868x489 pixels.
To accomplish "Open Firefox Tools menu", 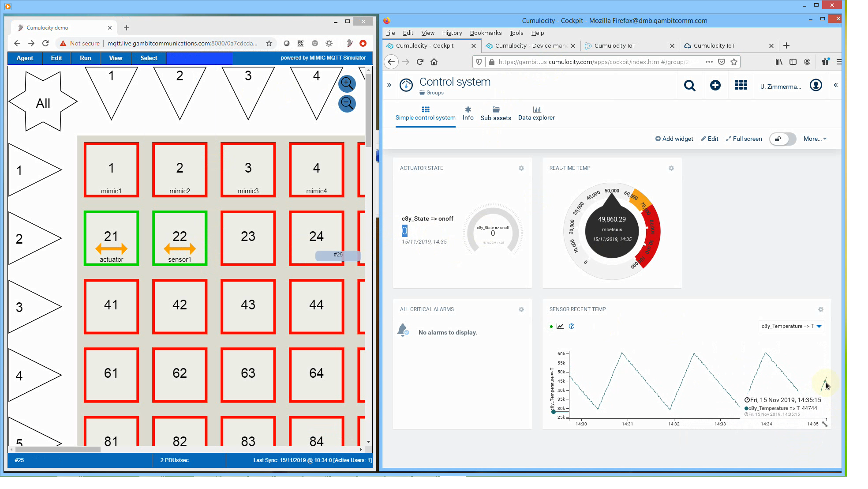I will (516, 33).
